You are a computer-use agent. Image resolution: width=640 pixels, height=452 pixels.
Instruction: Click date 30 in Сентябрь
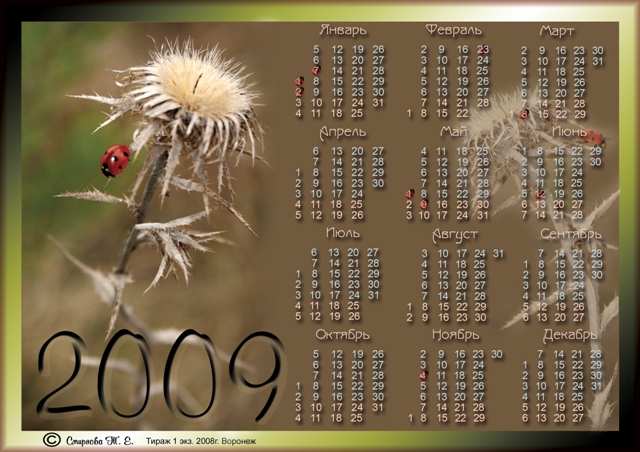(596, 275)
